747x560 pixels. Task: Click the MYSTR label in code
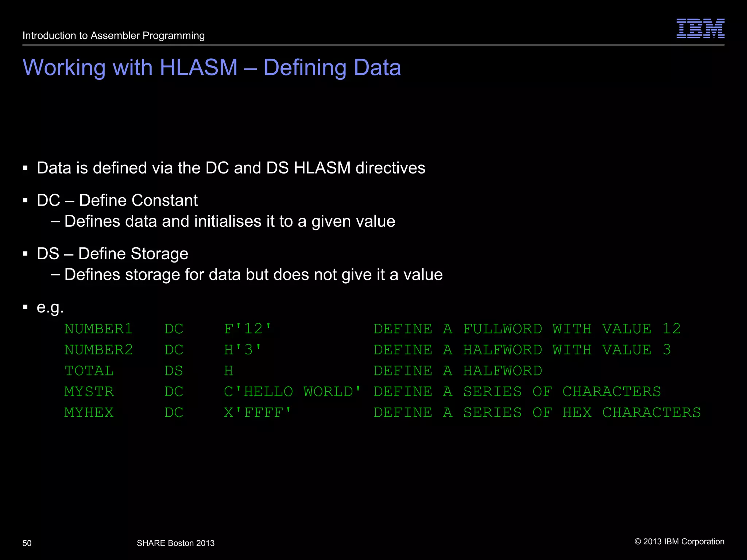(89, 392)
